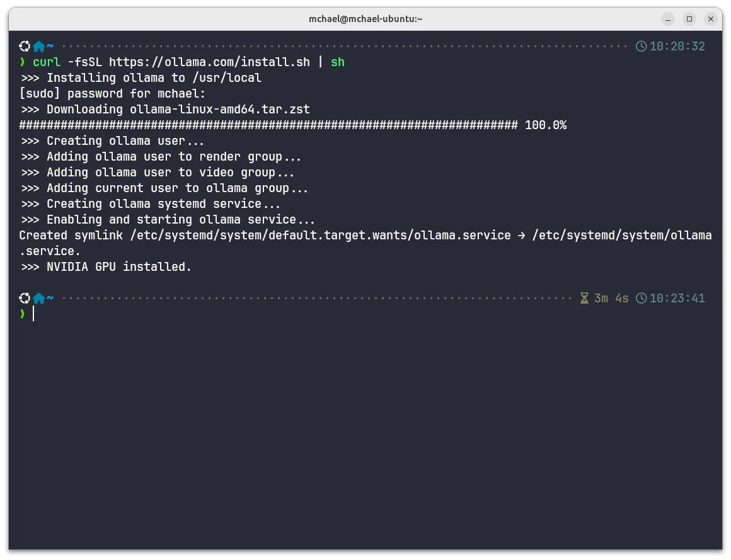Screen dimensions: 731x560
Task: Click the "NVIDIA GPU installed." output line
Action: pos(118,266)
